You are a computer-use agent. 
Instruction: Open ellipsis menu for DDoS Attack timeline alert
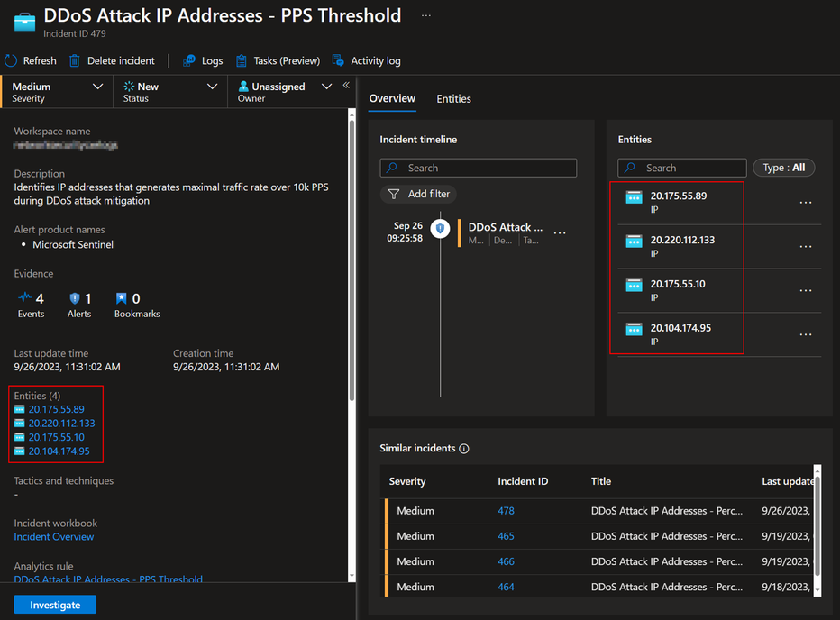[560, 233]
